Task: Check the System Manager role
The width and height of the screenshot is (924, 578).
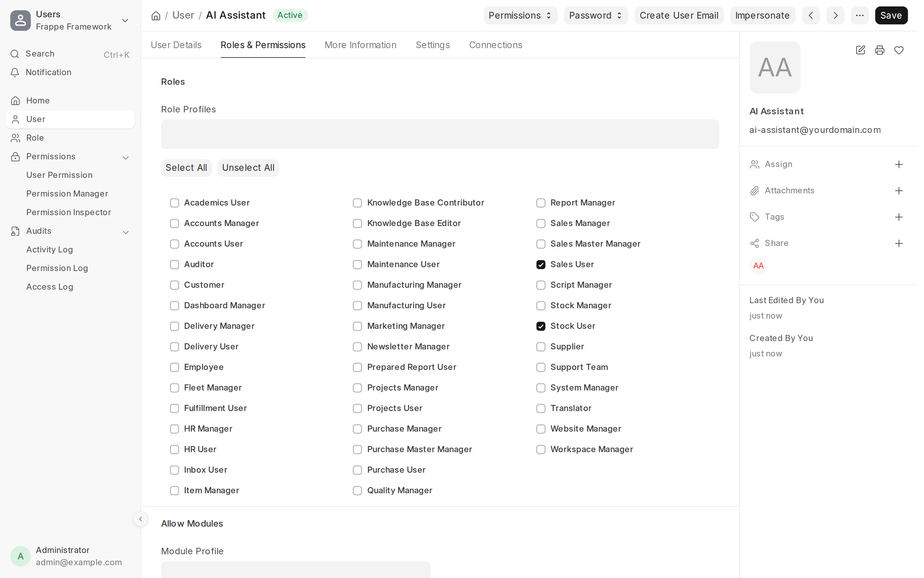Action: click(x=541, y=388)
